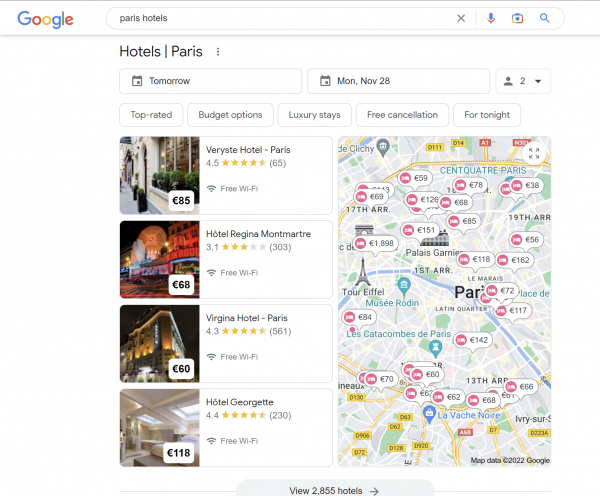
Task: Click the €78 hotel map pin
Action: [470, 185]
